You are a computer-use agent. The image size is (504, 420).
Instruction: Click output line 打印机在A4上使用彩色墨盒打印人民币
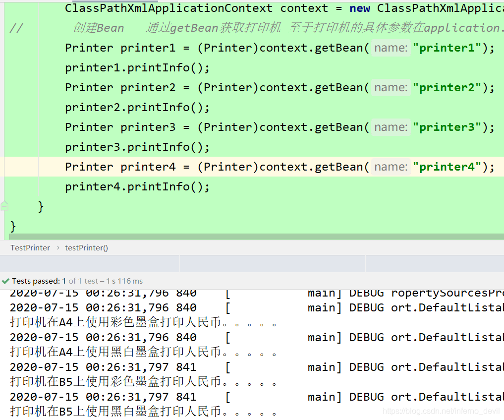[143, 322]
